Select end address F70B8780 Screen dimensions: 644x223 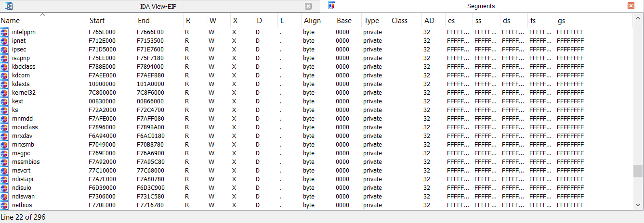[150, 145]
